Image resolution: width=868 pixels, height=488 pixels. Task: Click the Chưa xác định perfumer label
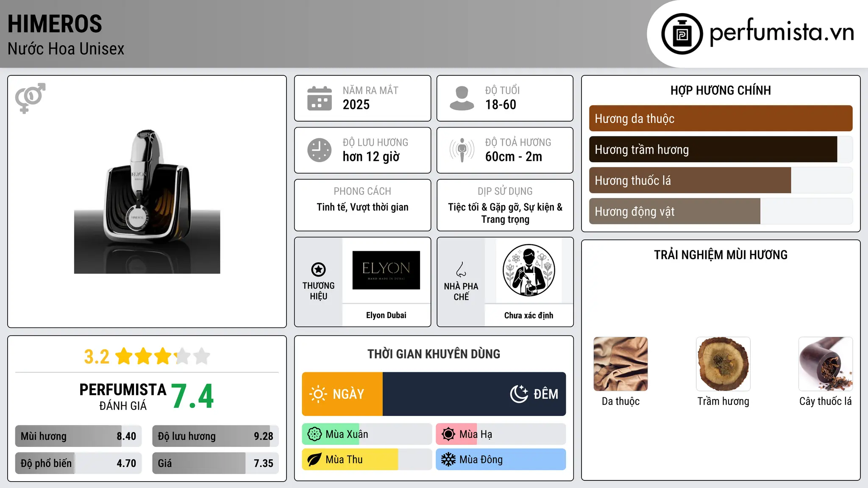pyautogui.click(x=529, y=315)
